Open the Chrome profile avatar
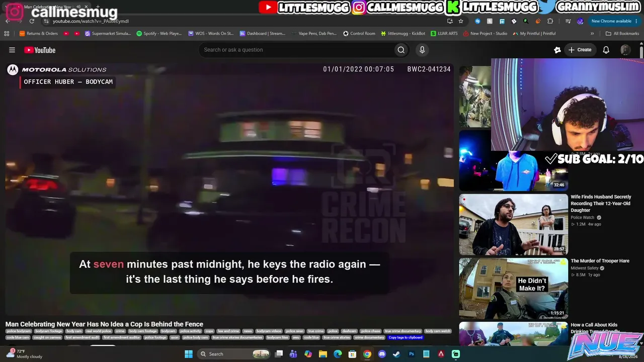 coord(580,21)
